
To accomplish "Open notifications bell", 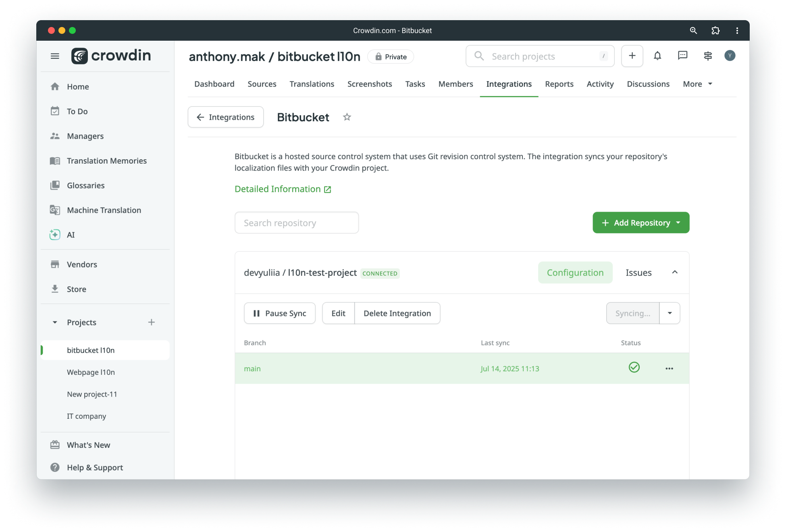I will coord(657,56).
